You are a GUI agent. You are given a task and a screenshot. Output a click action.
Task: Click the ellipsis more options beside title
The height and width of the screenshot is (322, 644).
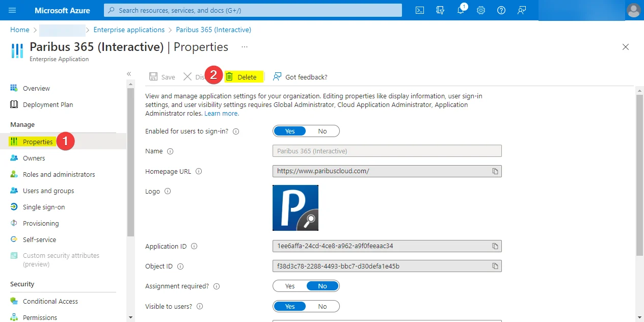coord(245,47)
